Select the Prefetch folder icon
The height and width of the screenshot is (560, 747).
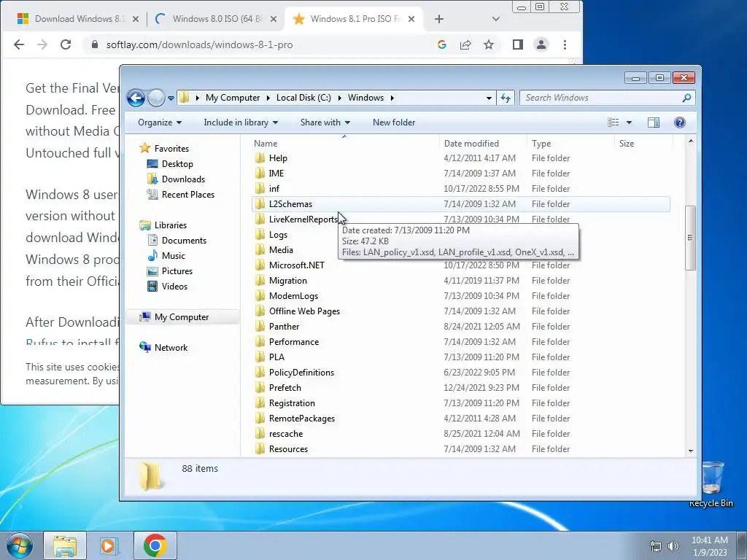(260, 388)
